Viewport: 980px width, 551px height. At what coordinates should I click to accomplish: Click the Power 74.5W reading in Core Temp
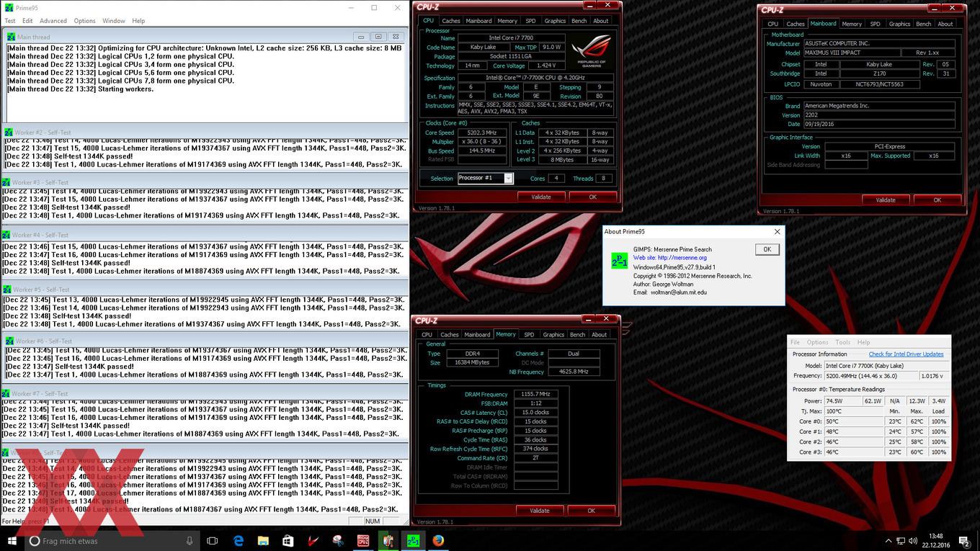coord(843,401)
